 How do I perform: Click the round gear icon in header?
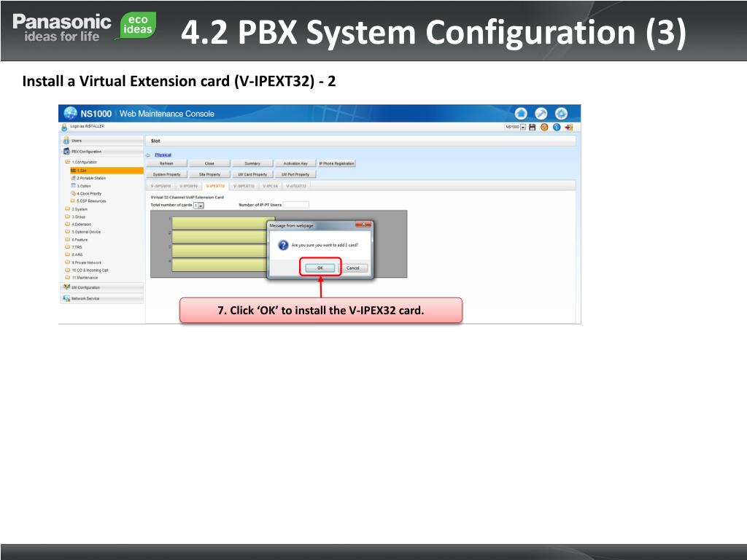(561, 114)
